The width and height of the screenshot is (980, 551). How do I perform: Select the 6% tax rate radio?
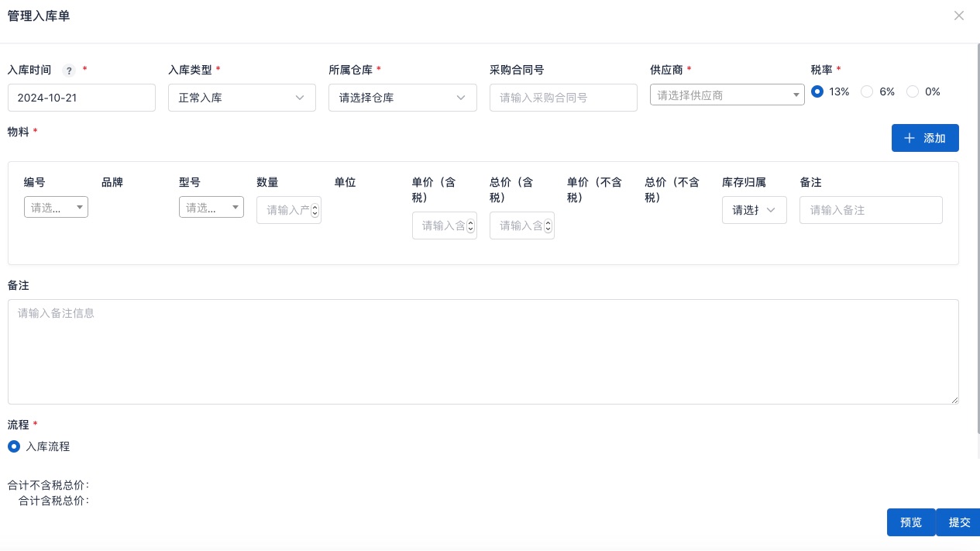(867, 91)
